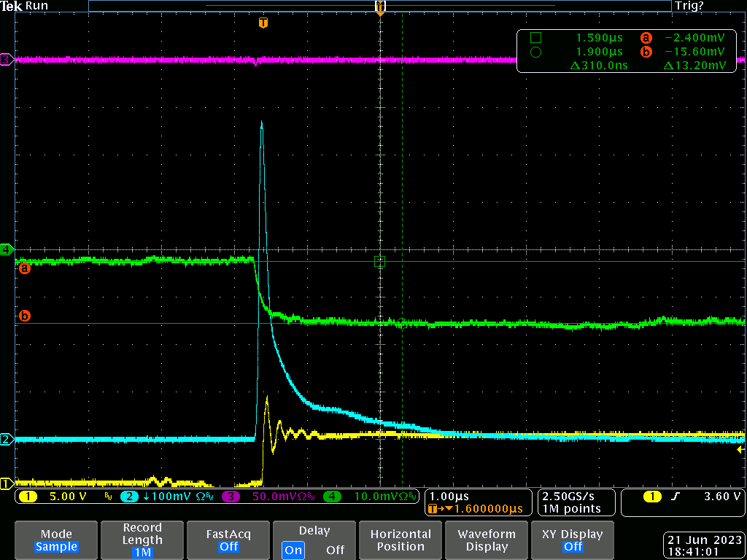Screen dimensions: 747x560
Task: Set Delay to On
Action: pos(293,550)
